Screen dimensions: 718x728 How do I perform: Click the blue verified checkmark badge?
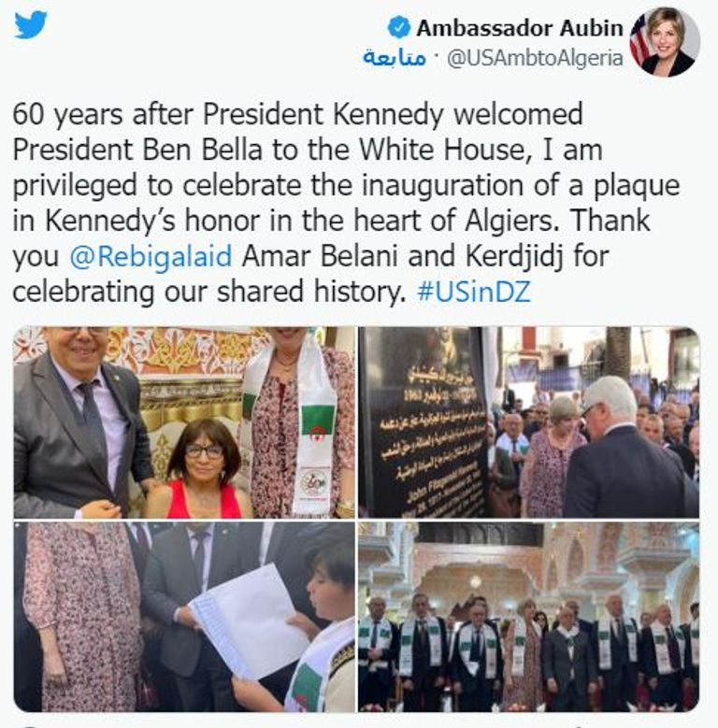399,28
